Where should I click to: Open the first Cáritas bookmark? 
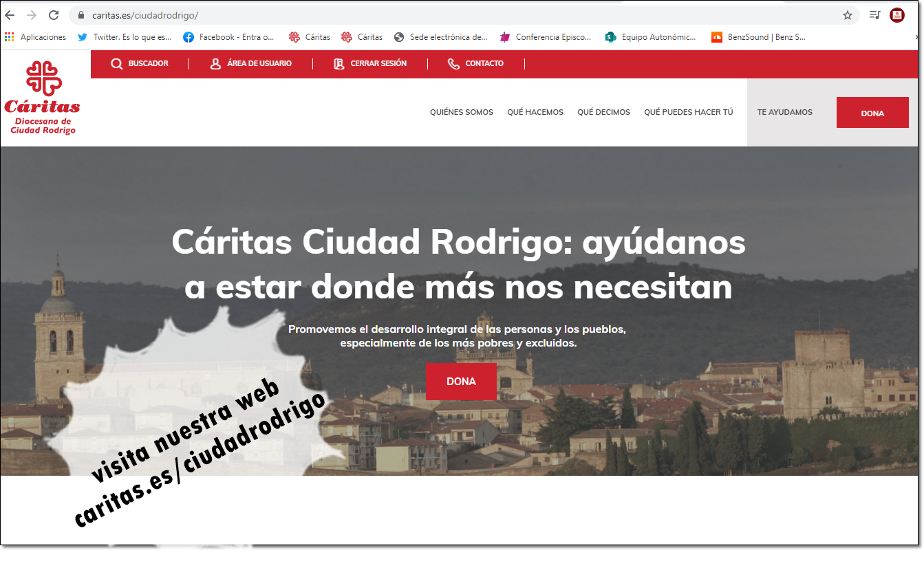[310, 37]
